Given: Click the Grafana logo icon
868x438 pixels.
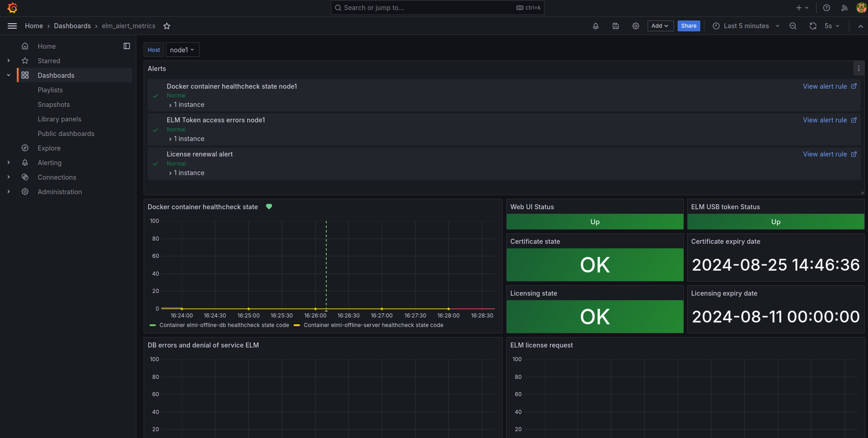Looking at the screenshot, I should (x=13, y=8).
